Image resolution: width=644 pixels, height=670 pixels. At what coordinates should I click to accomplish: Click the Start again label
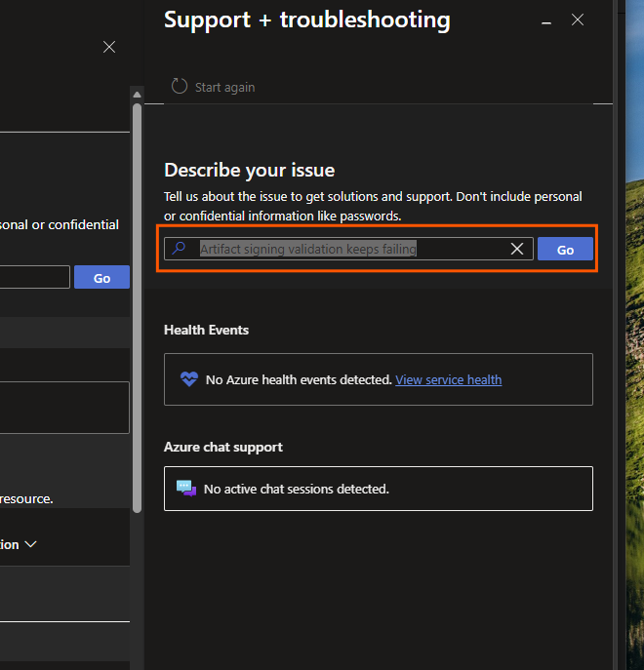pos(225,88)
